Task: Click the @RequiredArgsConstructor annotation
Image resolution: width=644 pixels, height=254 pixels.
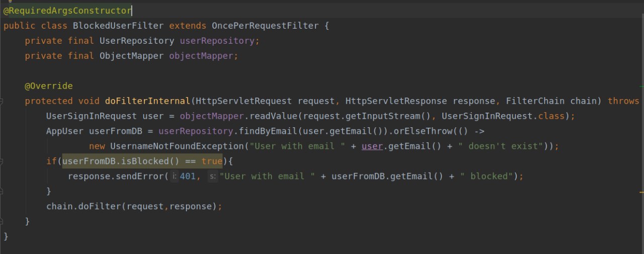Action: (x=67, y=11)
